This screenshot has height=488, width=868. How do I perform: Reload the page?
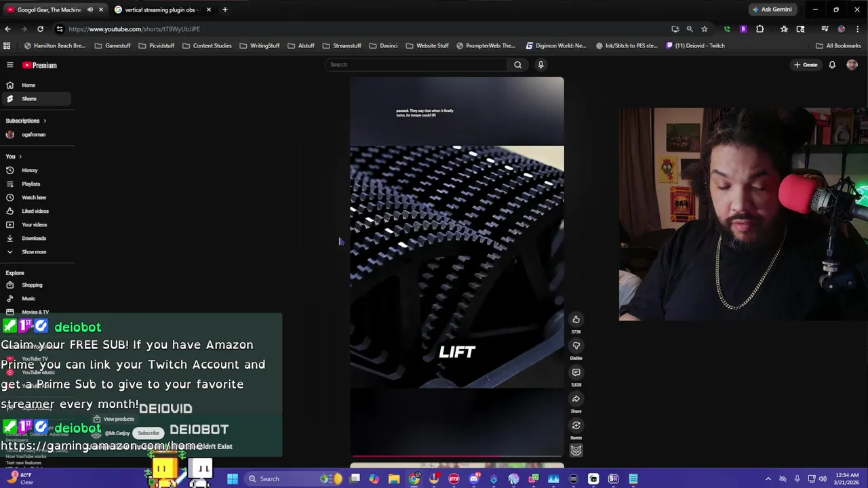[x=40, y=29]
